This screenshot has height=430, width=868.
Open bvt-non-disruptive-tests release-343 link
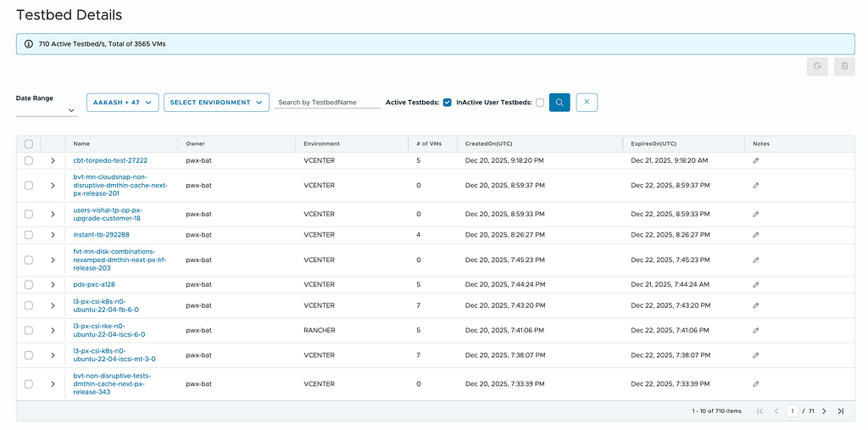coord(112,384)
